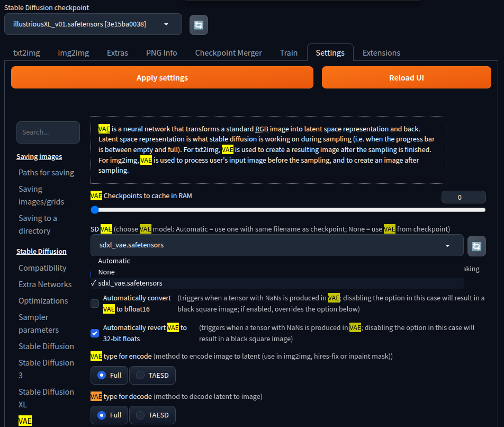The image size is (504, 427).
Task: Click the Apply settings button
Action: pos(162,77)
